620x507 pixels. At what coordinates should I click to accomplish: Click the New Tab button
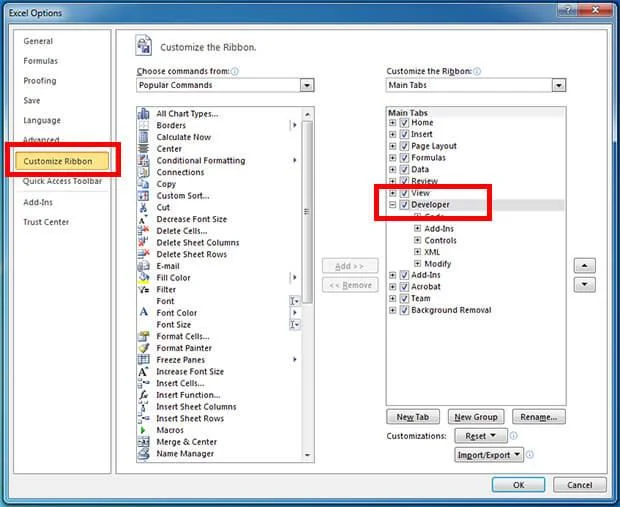413,417
